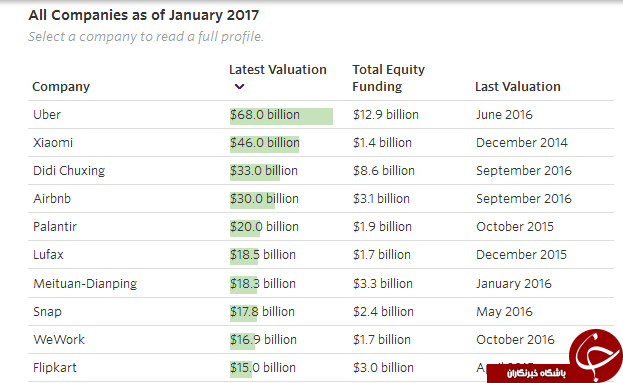Click Snap's $2.4 billion funding cell
Viewport: 623px width, 383px height.
point(383,312)
